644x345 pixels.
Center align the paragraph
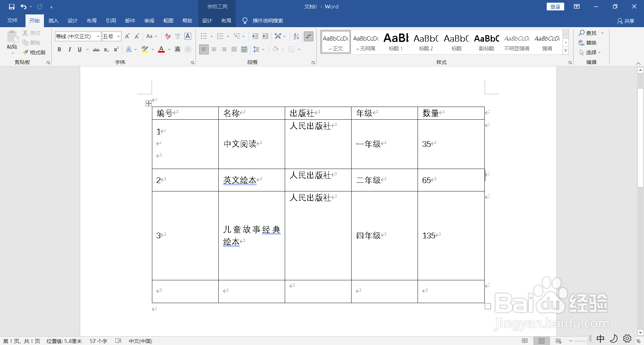(x=214, y=49)
